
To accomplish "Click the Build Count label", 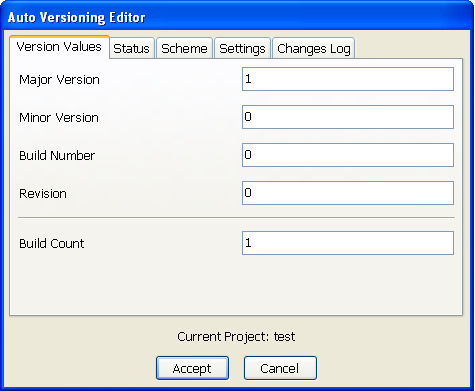I will coord(52,244).
